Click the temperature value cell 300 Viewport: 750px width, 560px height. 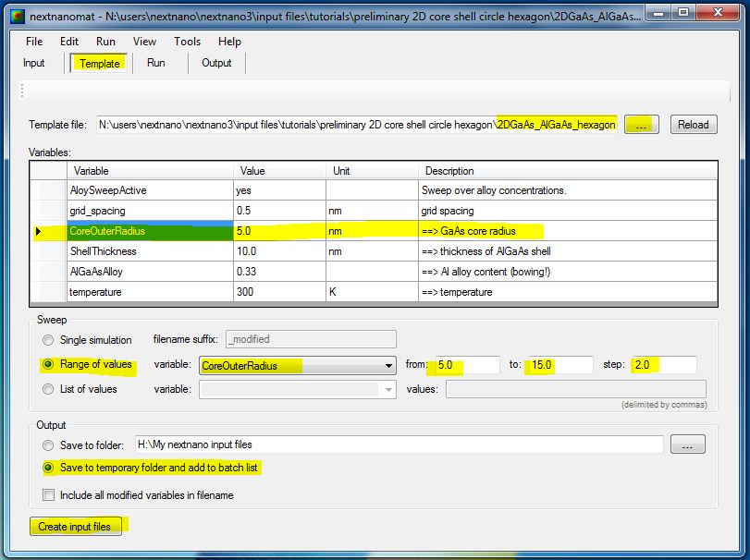point(277,292)
